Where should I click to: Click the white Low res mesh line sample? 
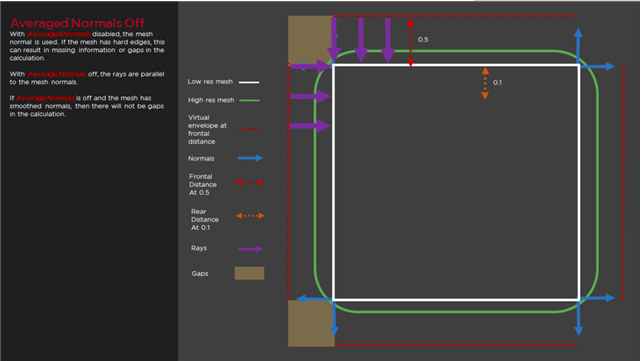249,82
